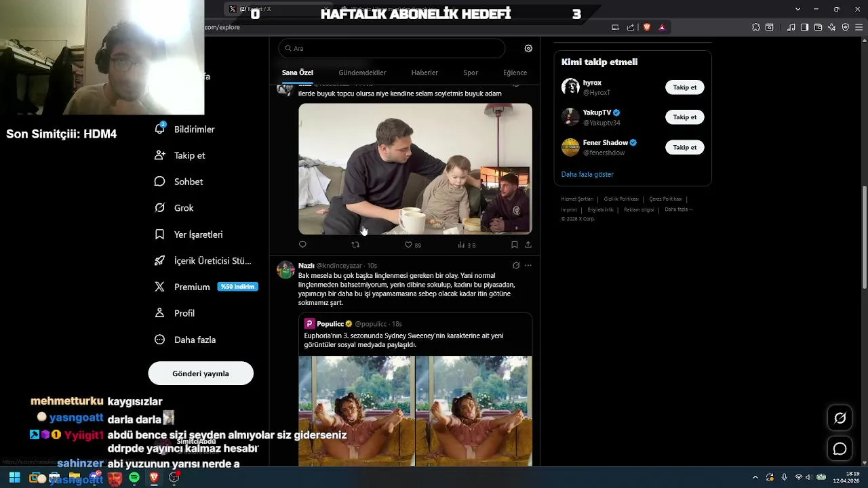Open Yer İşaretleri bookmark icon
The width and height of the screenshot is (868, 488).
(159, 235)
